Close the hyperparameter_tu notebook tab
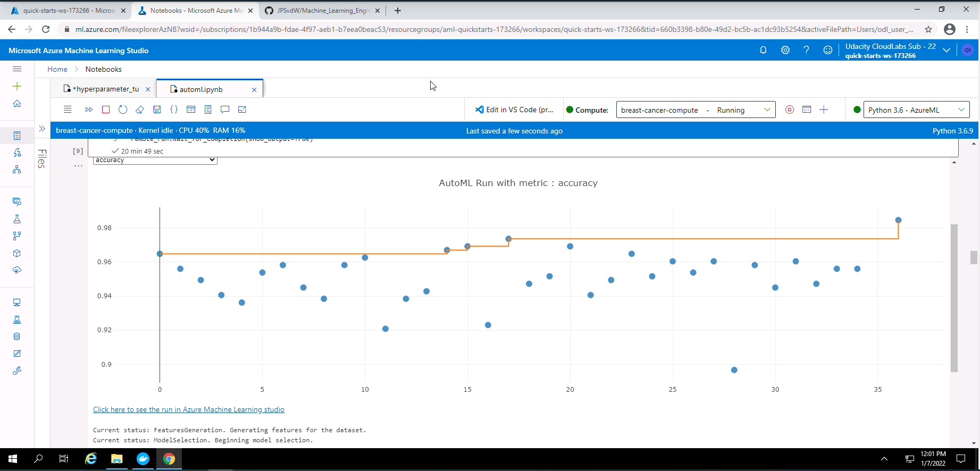Screen dimensions: 980x471 point(148,90)
